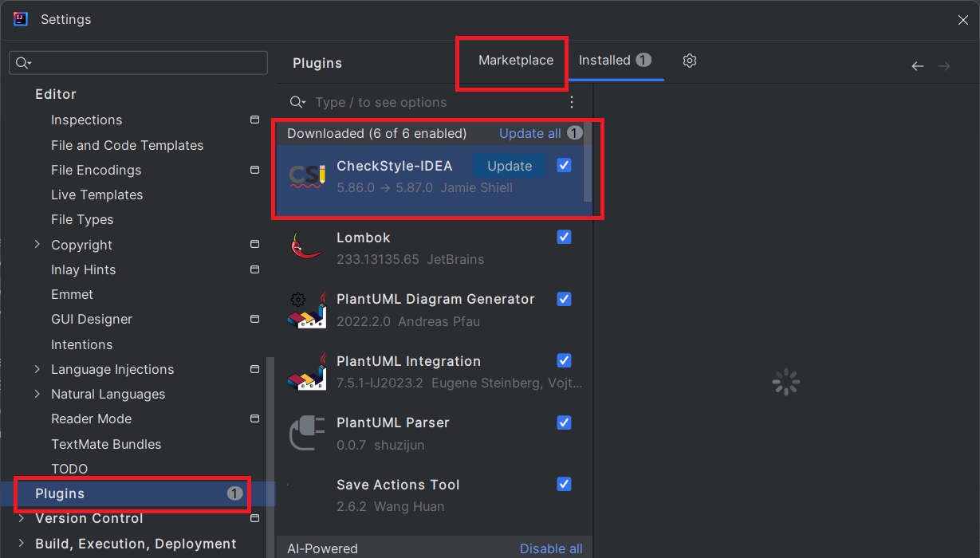This screenshot has width=980, height=558.
Task: Click the Disable all link for AI-Powered
Action: (x=551, y=548)
